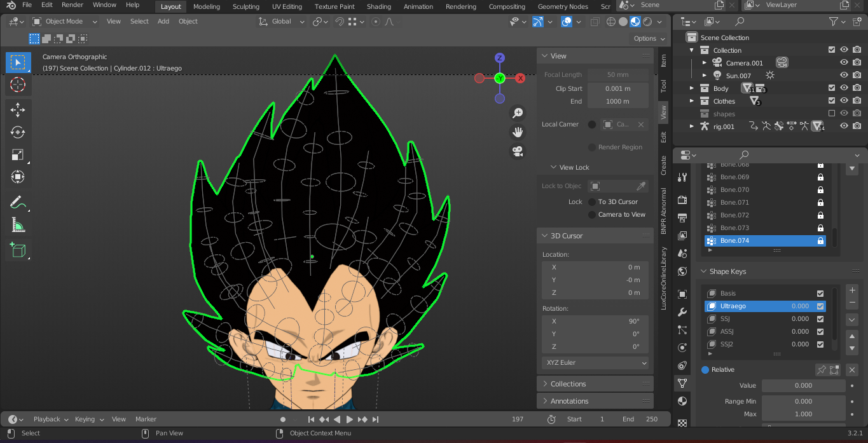This screenshot has width=868, height=443.
Task: Click the Range Min slider field
Action: (804, 402)
